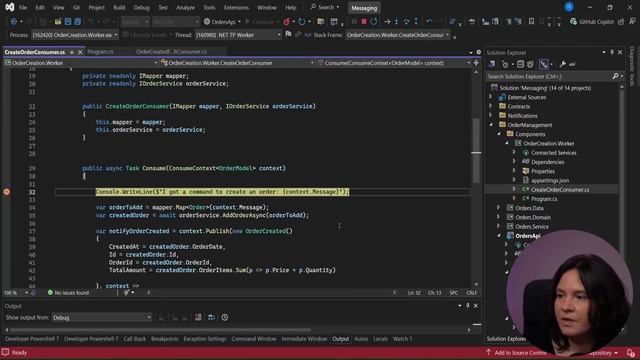Click Solution Explorer Collapse All icon
This screenshot has width=640, height=360.
520,64
